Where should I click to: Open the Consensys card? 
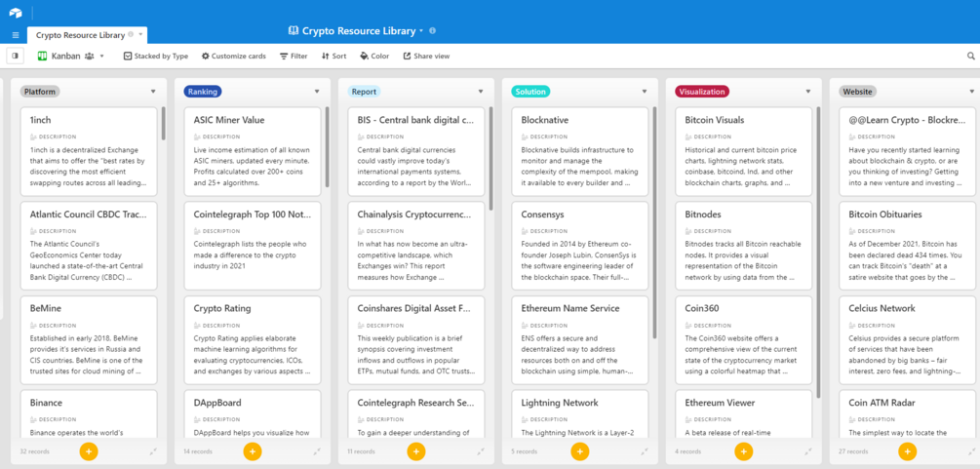(x=579, y=246)
